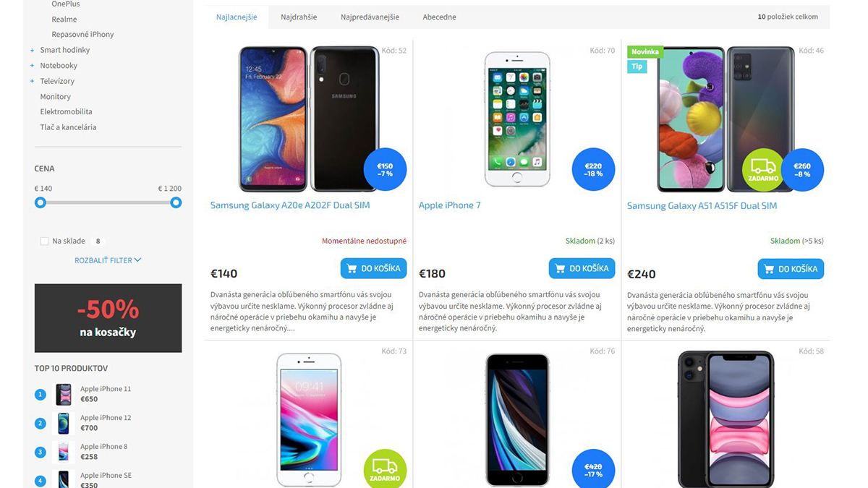
Task: Expand the Notebooky category
Action: 32,66
